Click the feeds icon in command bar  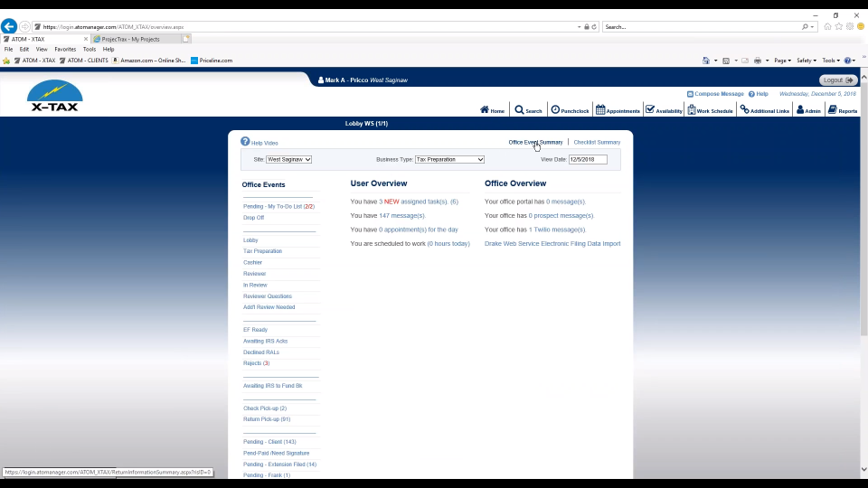point(726,61)
